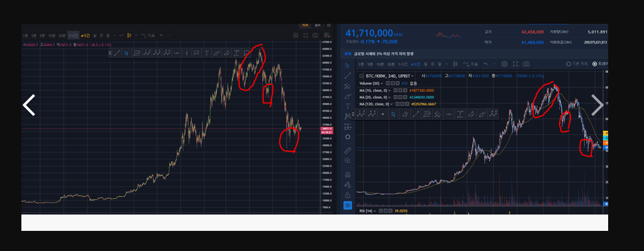Hide RSI (14) indicator eye icon
644x251 pixels.
pyautogui.click(x=380, y=211)
